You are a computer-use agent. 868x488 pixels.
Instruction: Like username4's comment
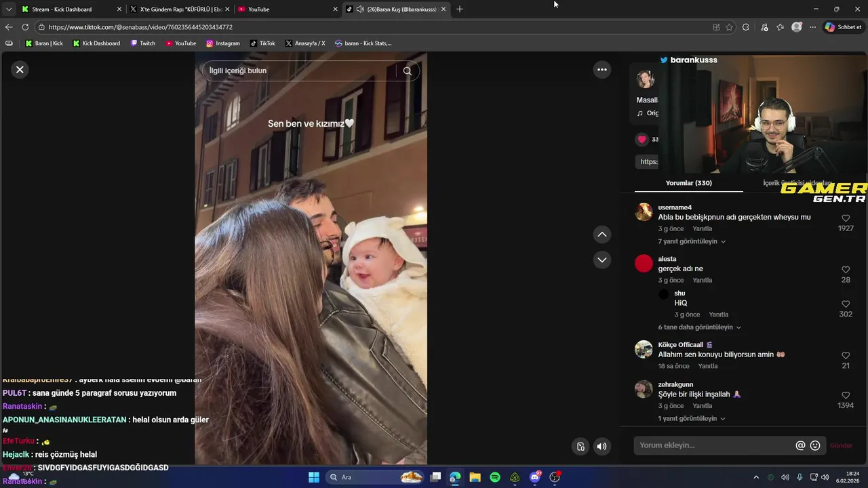tap(846, 218)
